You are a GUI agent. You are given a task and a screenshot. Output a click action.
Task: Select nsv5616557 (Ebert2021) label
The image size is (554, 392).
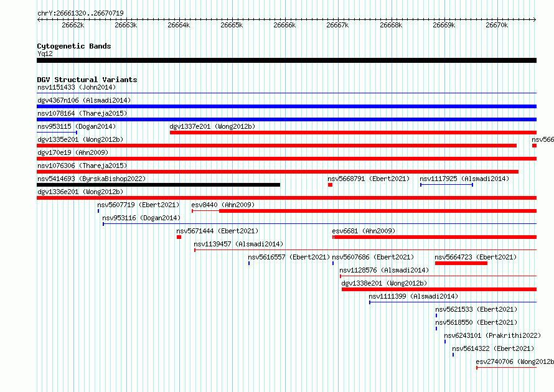tap(289, 257)
